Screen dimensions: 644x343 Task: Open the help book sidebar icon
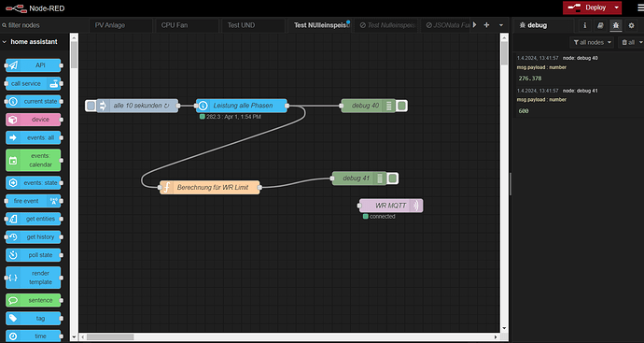[x=600, y=25]
